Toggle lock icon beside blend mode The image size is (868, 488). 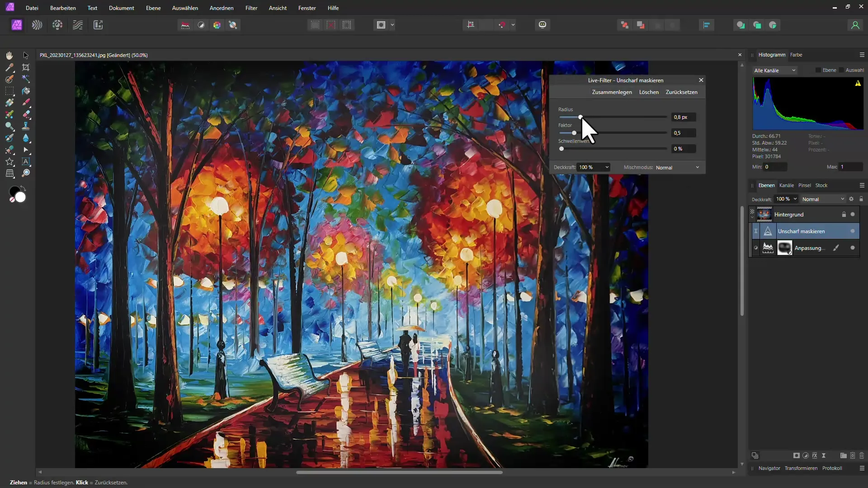coord(861,199)
